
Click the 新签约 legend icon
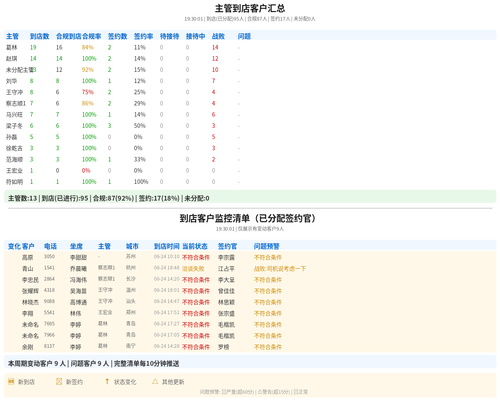point(59,381)
